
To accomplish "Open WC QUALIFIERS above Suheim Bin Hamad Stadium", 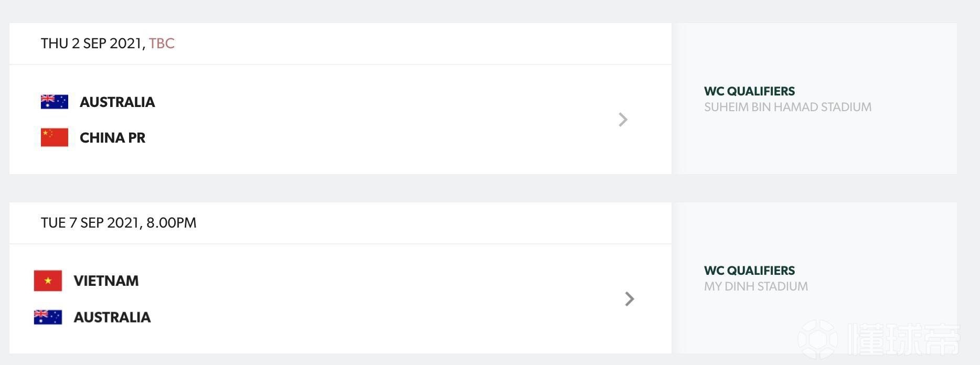I will click(x=749, y=91).
